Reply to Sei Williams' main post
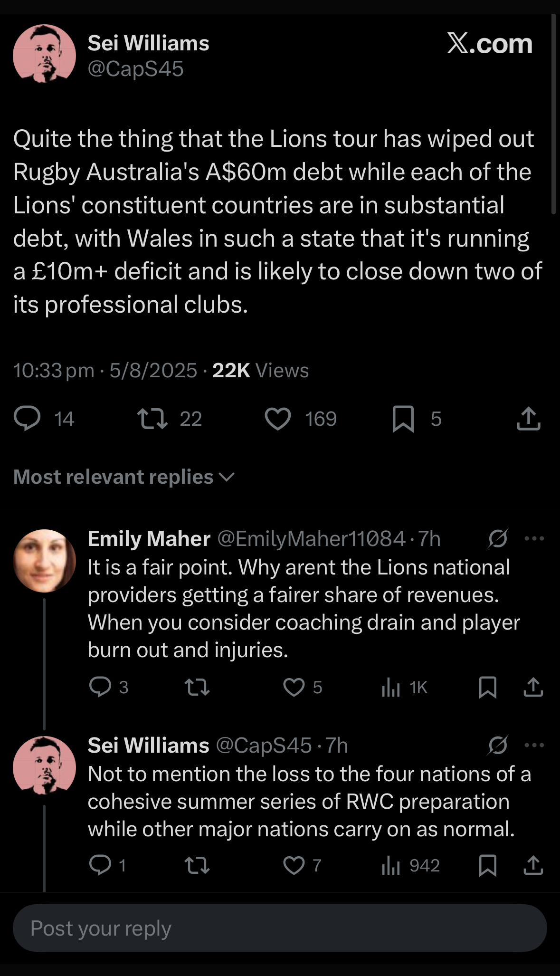The width and height of the screenshot is (560, 976). [28, 419]
